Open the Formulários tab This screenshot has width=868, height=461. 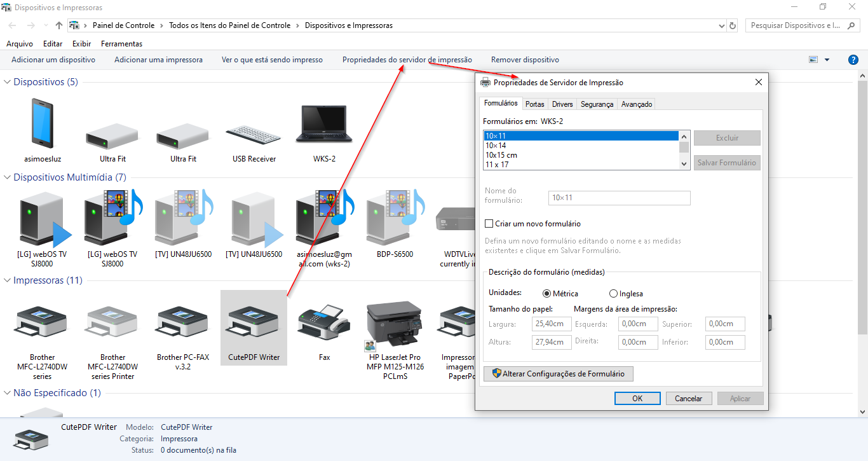501,103
